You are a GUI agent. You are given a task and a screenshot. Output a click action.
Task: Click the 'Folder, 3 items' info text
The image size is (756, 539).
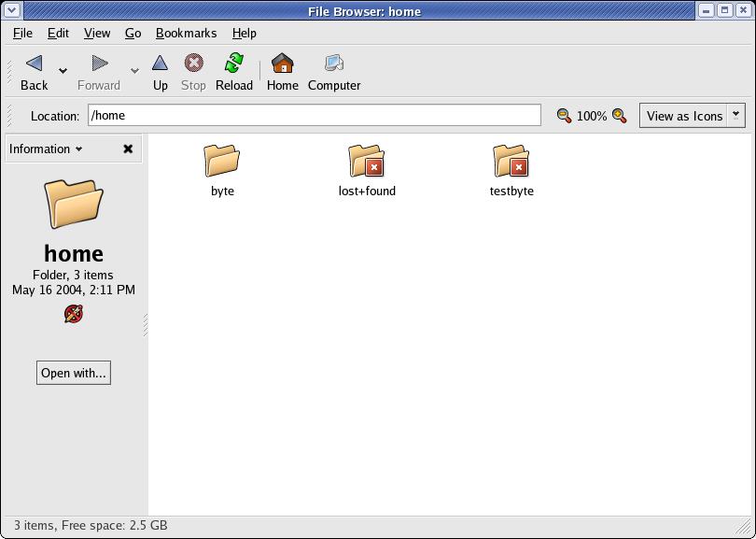pyautogui.click(x=73, y=275)
